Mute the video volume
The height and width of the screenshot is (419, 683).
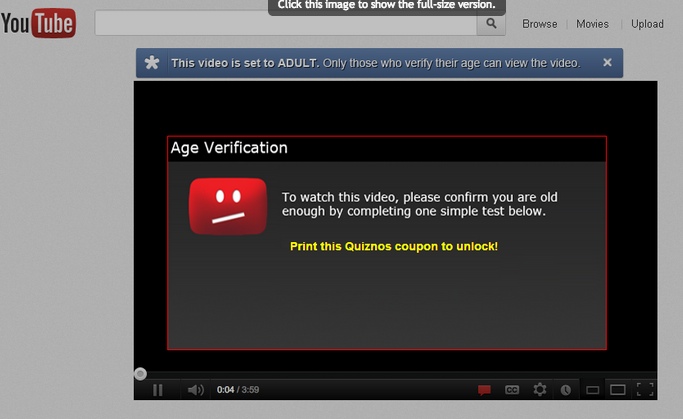(196, 389)
